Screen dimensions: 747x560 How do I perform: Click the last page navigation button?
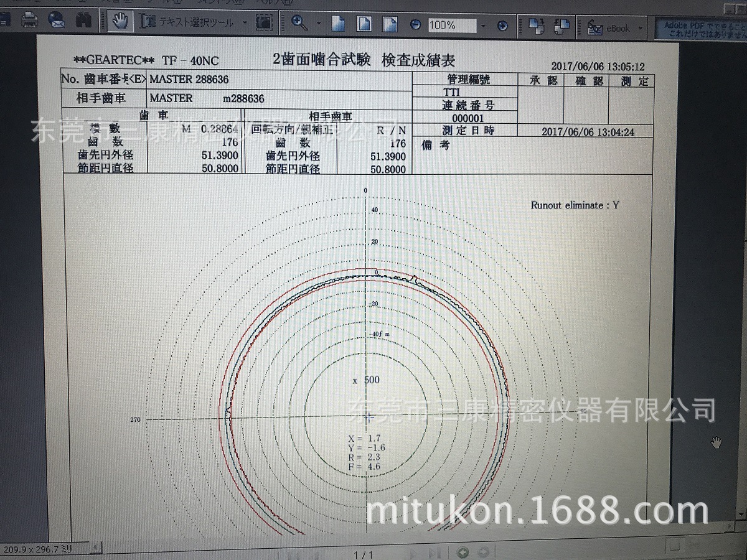(x=435, y=553)
